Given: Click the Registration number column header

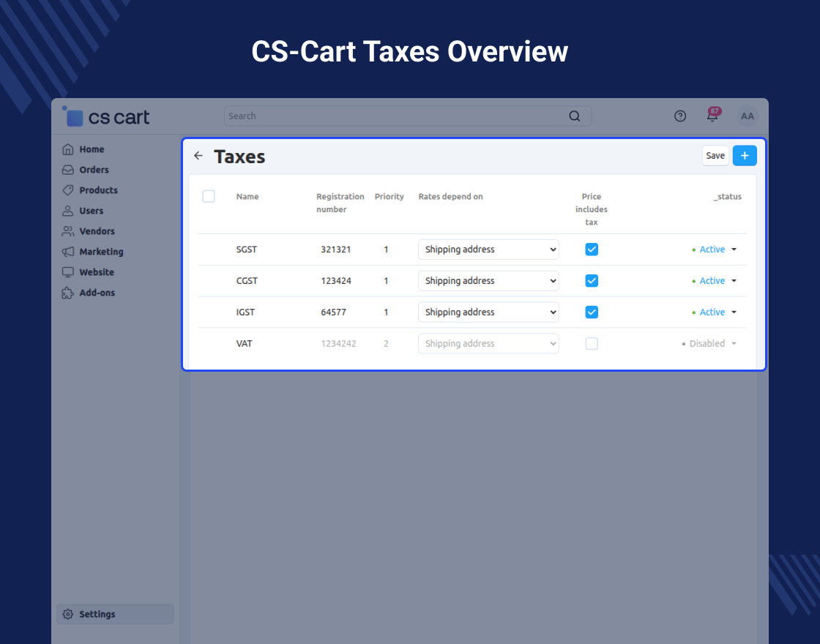Looking at the screenshot, I should coord(340,203).
